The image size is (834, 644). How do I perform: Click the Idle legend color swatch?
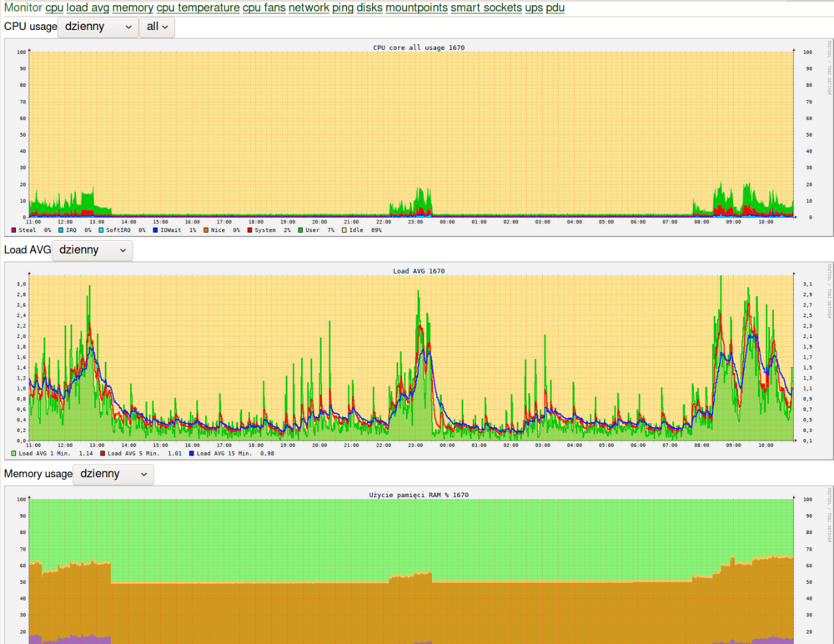tap(344, 230)
